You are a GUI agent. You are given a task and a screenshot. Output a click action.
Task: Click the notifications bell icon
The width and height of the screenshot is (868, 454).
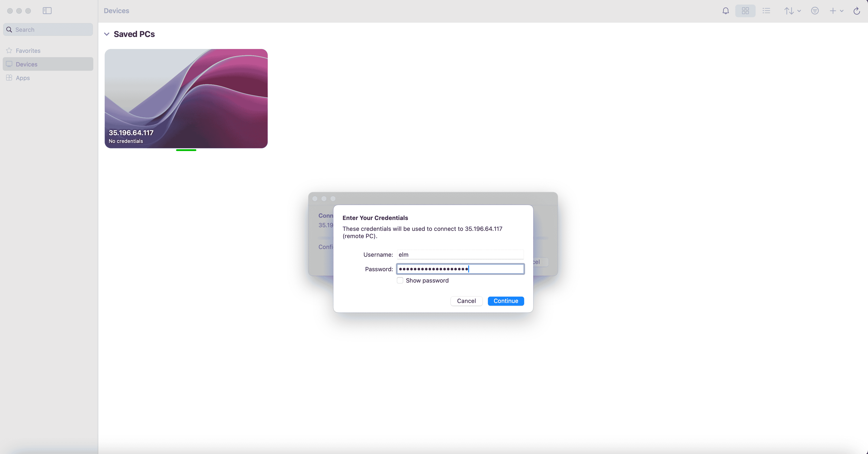pos(726,11)
